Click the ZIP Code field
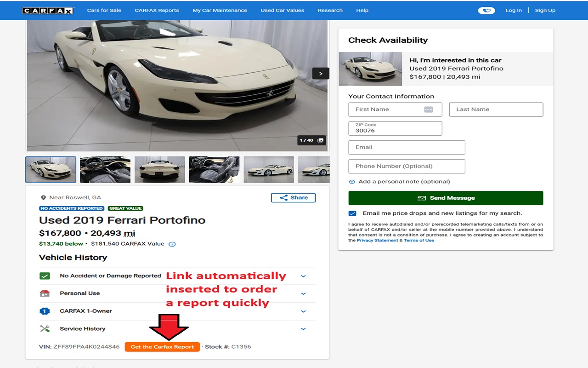Screen dimensions: 588x368 [x=395, y=128]
